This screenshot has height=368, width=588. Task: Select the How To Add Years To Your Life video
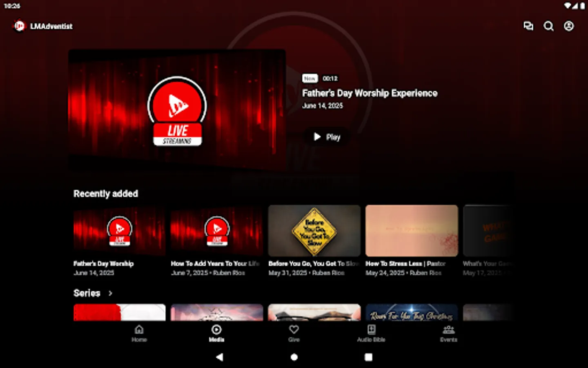pyautogui.click(x=216, y=231)
